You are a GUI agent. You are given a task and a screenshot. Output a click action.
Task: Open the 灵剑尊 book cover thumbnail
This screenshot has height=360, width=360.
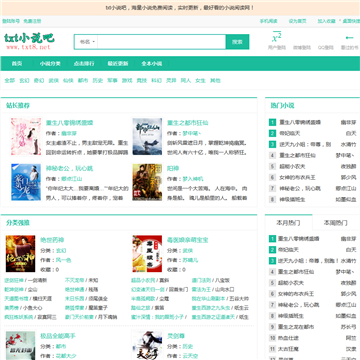pyautogui.click(x=147, y=345)
